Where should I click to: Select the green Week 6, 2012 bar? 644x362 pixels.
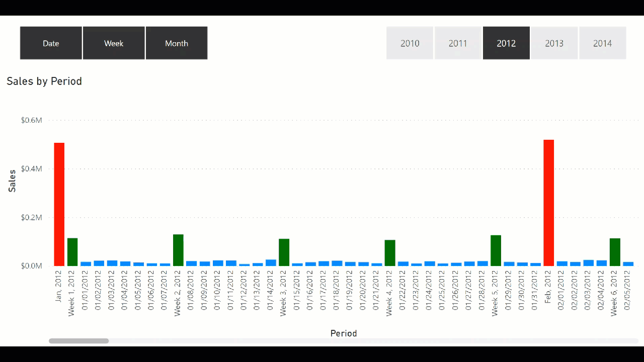click(x=615, y=252)
